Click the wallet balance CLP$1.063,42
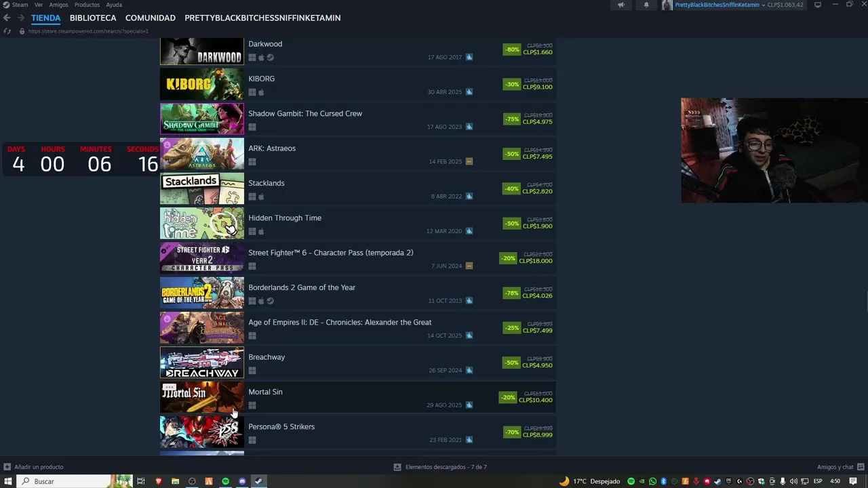The image size is (868, 488). [x=785, y=5]
